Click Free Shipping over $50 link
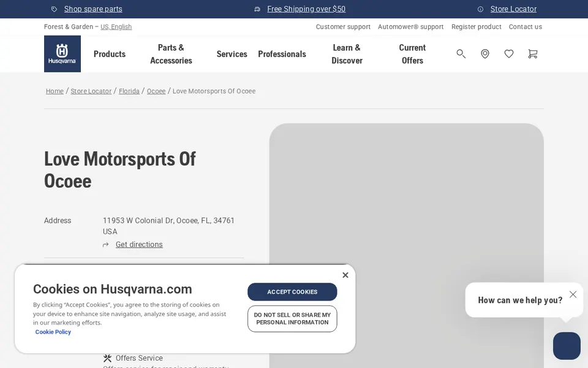 click(306, 9)
